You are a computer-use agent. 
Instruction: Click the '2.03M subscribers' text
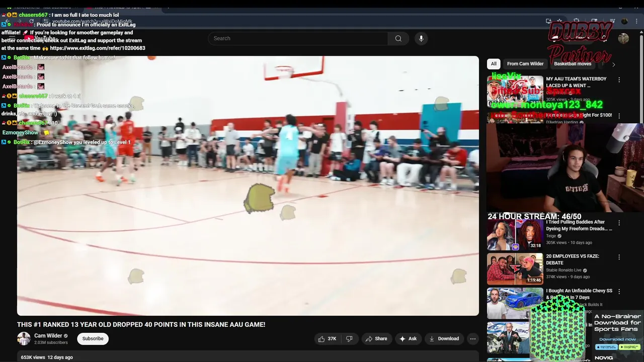click(x=51, y=343)
